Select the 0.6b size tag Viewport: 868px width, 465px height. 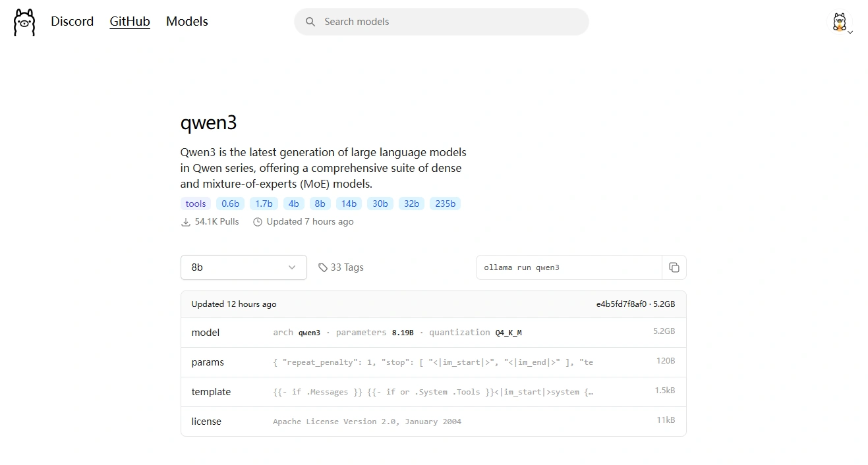pyautogui.click(x=231, y=204)
